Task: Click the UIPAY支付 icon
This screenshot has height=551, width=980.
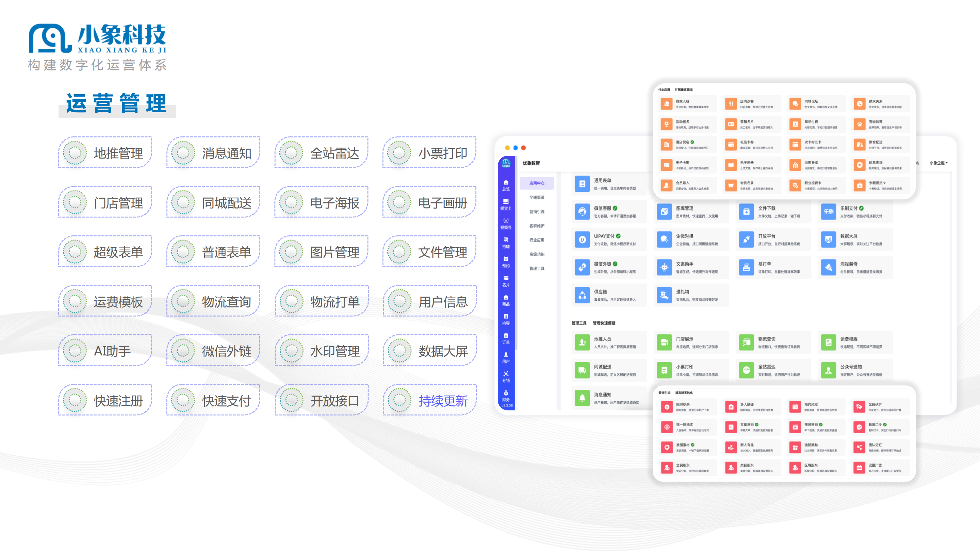Action: click(x=582, y=239)
